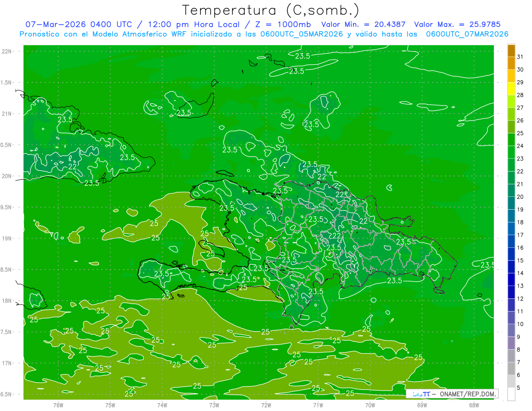Click the '30' color scale label
The image size is (532, 411).
coord(520,70)
